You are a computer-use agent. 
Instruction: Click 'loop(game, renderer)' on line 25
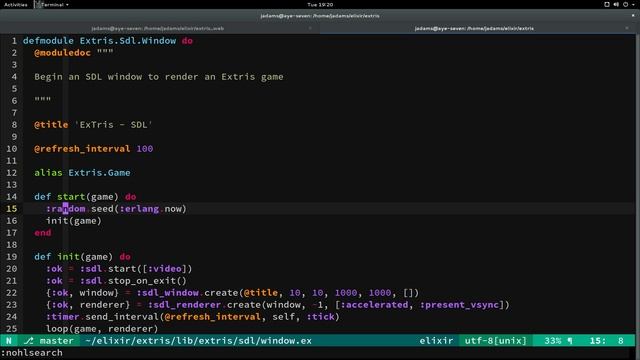[x=102, y=329]
